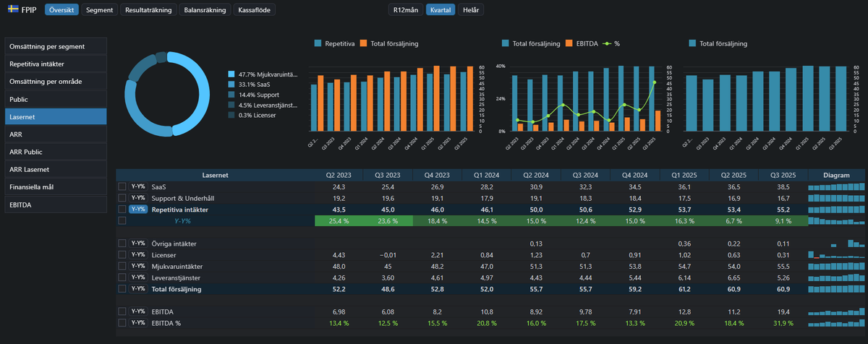The width and height of the screenshot is (868, 344).
Task: Open Repetitiva intäkter in sidebar
Action: [56, 64]
